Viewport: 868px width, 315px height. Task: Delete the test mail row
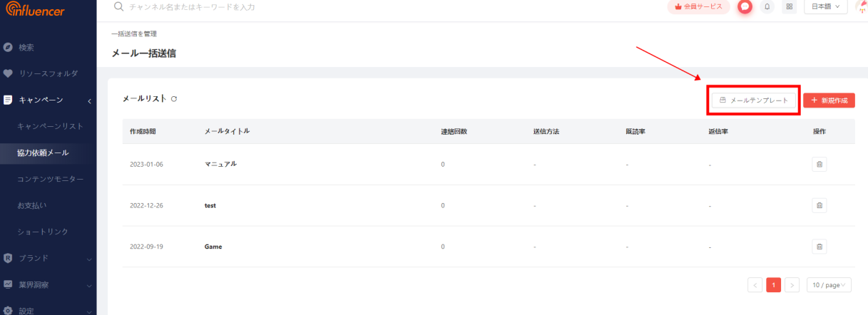tap(820, 205)
